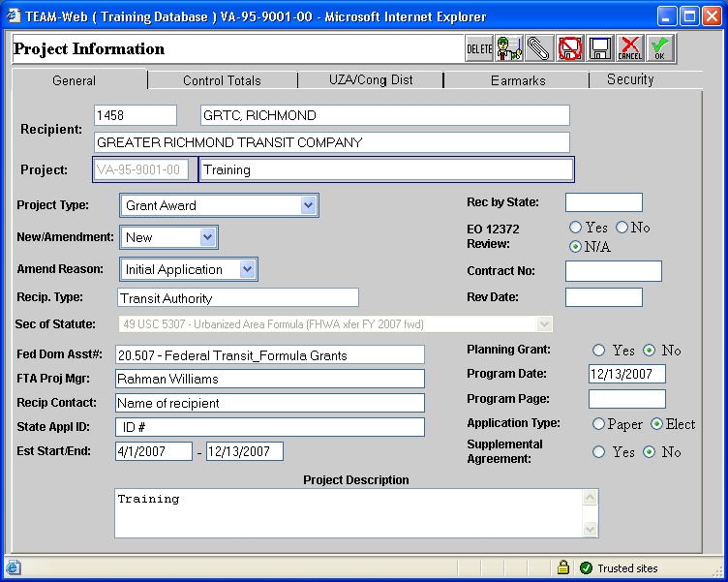This screenshot has height=582, width=728.
Task: Open the UZA/Cong Dist tab
Action: pyautogui.click(x=370, y=80)
